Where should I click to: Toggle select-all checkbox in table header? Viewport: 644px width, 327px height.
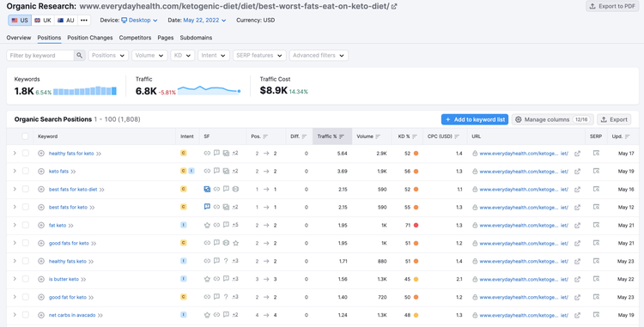pyautogui.click(x=26, y=136)
